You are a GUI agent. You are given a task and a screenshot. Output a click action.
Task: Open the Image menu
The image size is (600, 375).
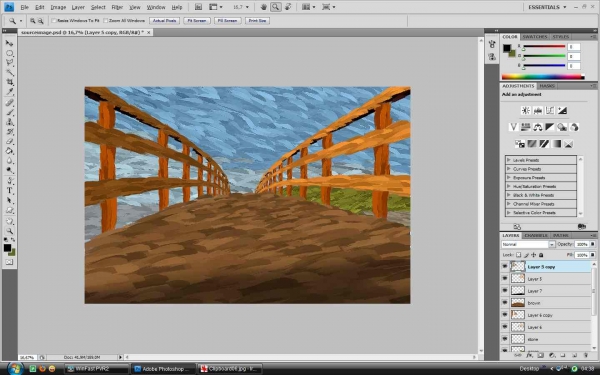pyautogui.click(x=58, y=7)
